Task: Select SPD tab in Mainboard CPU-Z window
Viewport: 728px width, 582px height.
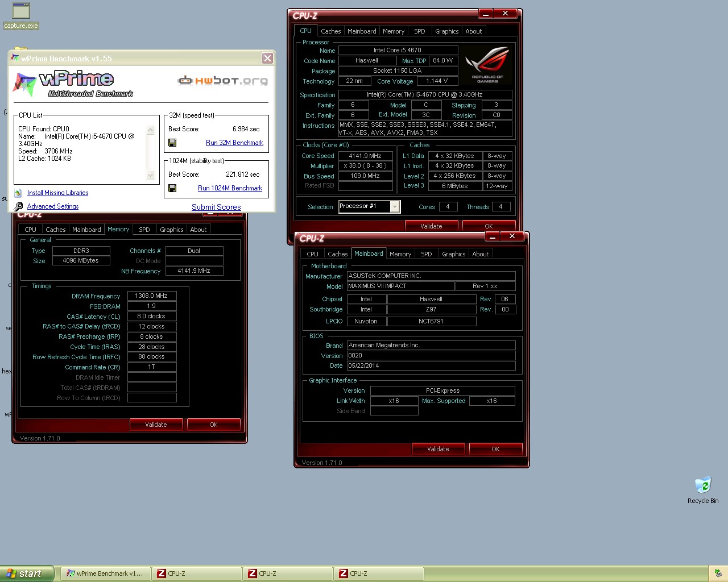Action: (427, 254)
